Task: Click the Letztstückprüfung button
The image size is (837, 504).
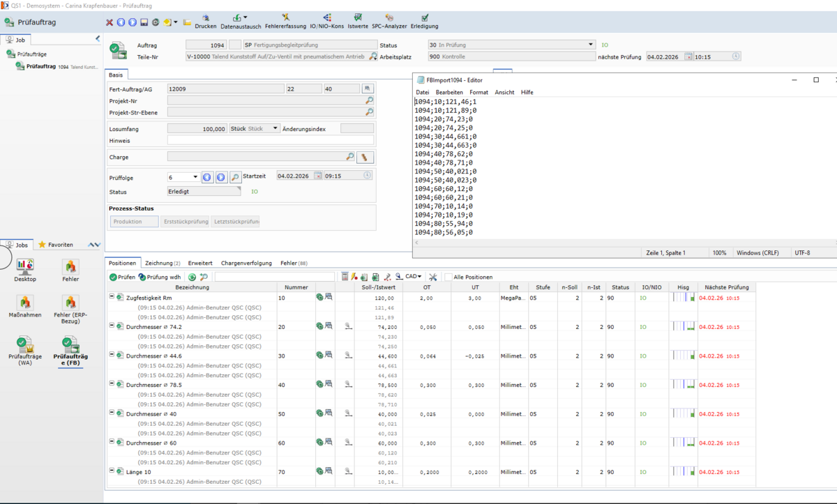Action: pyautogui.click(x=236, y=222)
